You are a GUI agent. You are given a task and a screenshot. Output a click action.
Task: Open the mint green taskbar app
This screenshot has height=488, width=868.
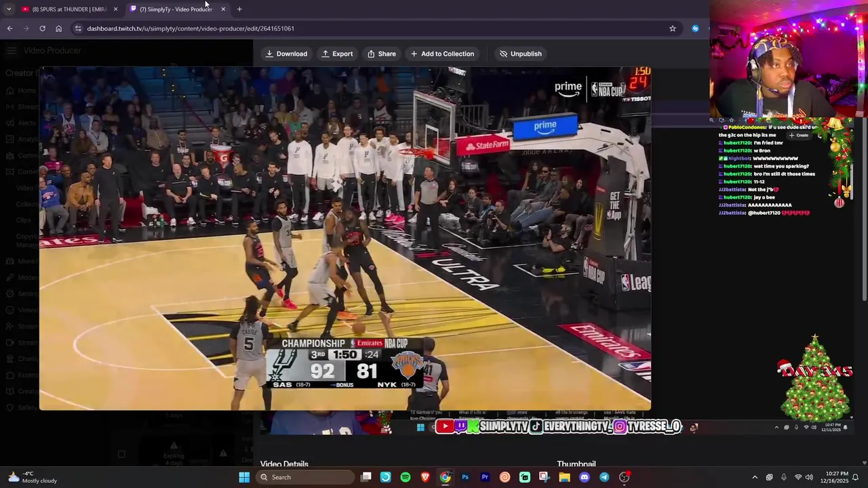coord(525,477)
